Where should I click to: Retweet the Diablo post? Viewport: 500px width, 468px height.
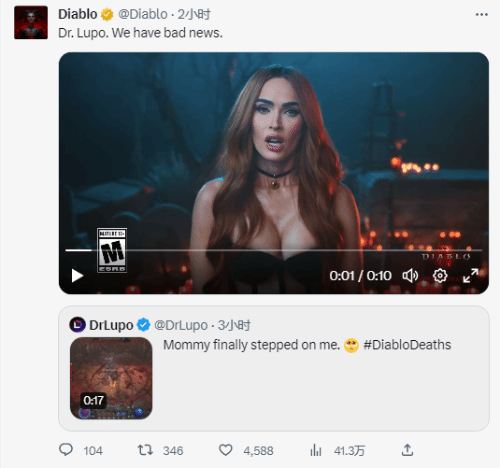[145, 450]
